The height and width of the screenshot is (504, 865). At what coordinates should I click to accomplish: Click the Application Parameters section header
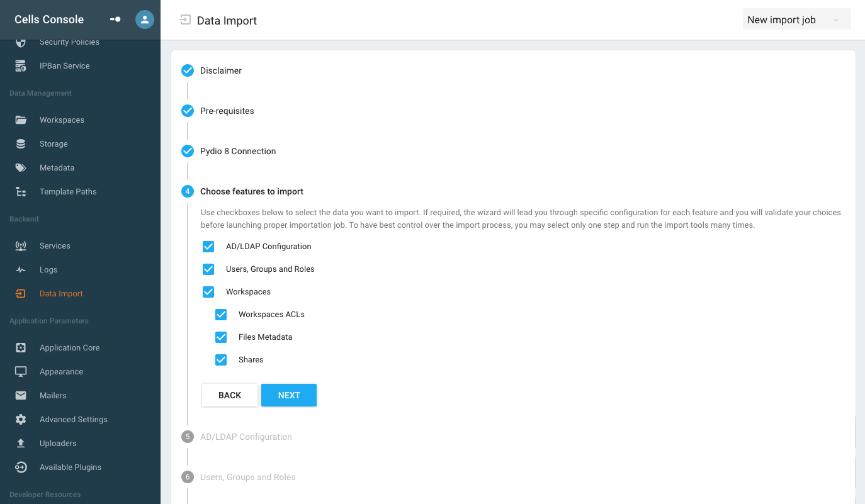(49, 321)
